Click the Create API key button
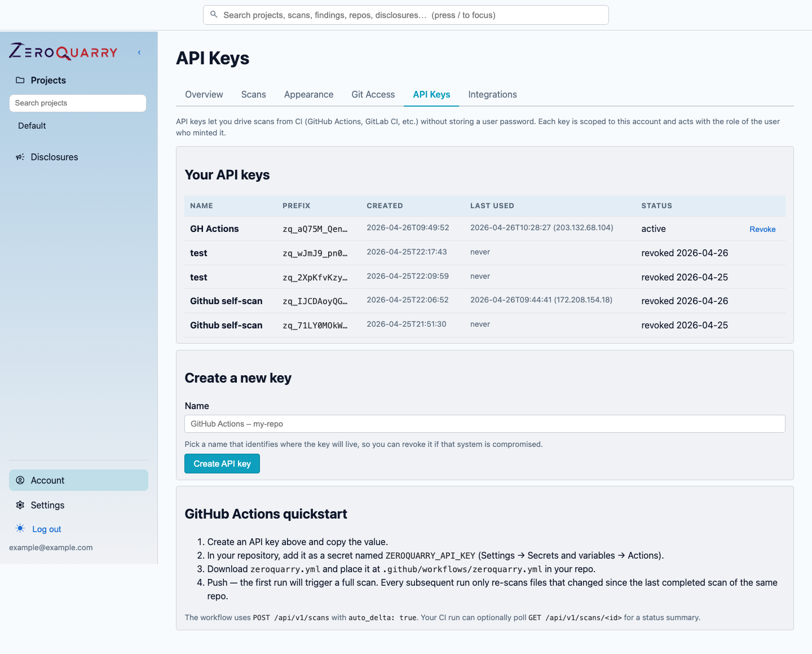The width and height of the screenshot is (812, 654). (222, 464)
